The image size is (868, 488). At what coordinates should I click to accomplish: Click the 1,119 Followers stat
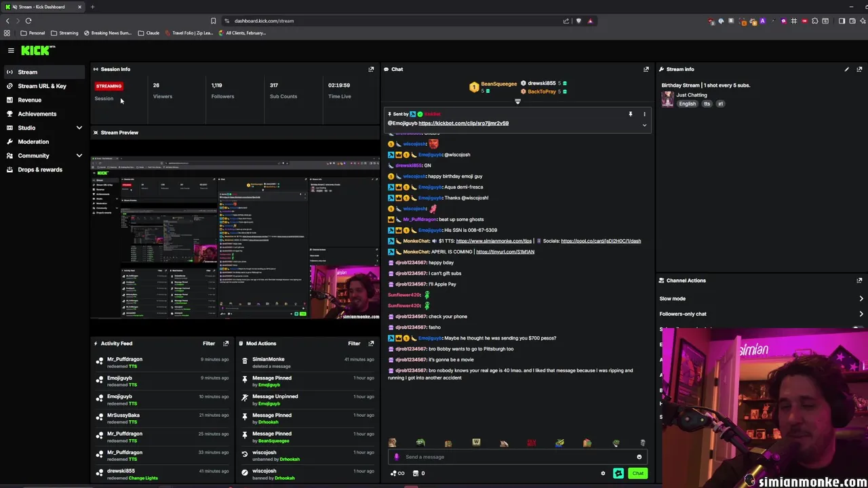click(x=222, y=91)
